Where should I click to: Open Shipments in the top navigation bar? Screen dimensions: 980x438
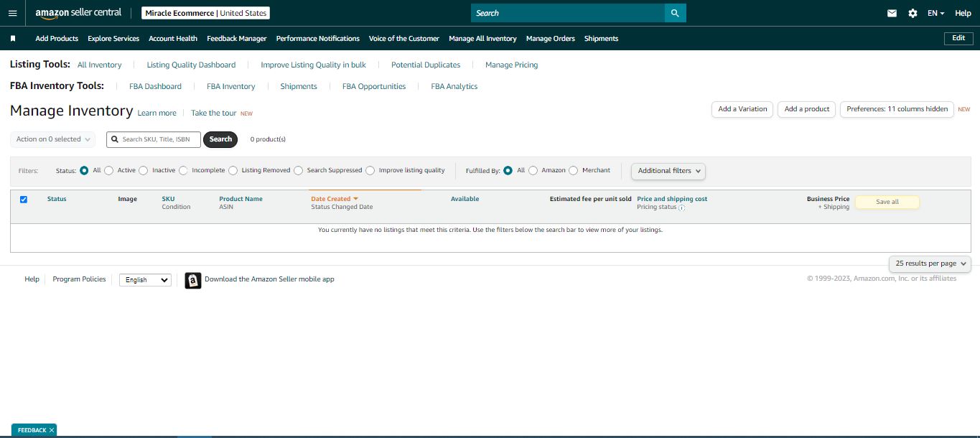pyautogui.click(x=602, y=39)
